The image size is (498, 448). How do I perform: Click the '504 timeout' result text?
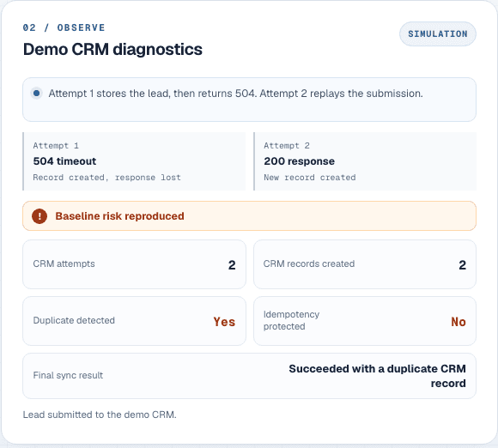pos(64,161)
